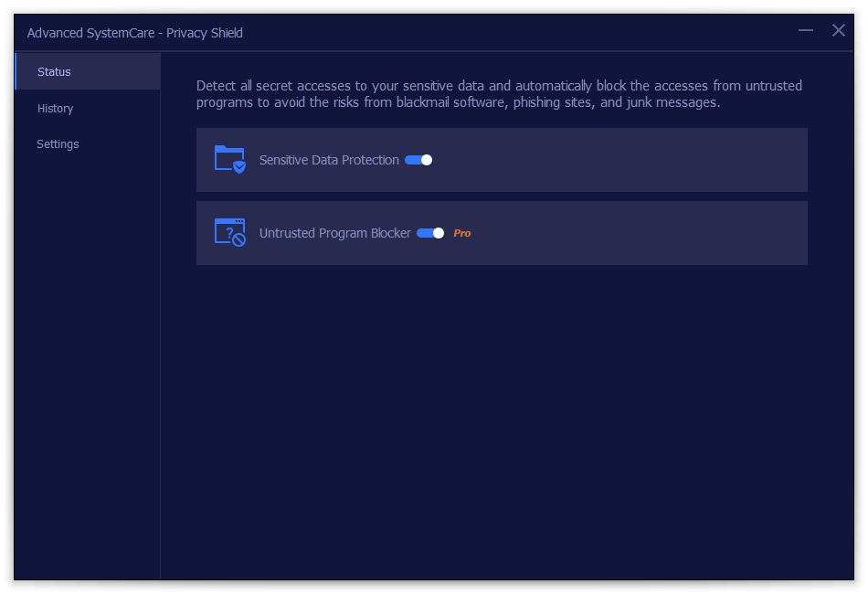Click the Sensitive Data Protection label text

pyautogui.click(x=329, y=160)
